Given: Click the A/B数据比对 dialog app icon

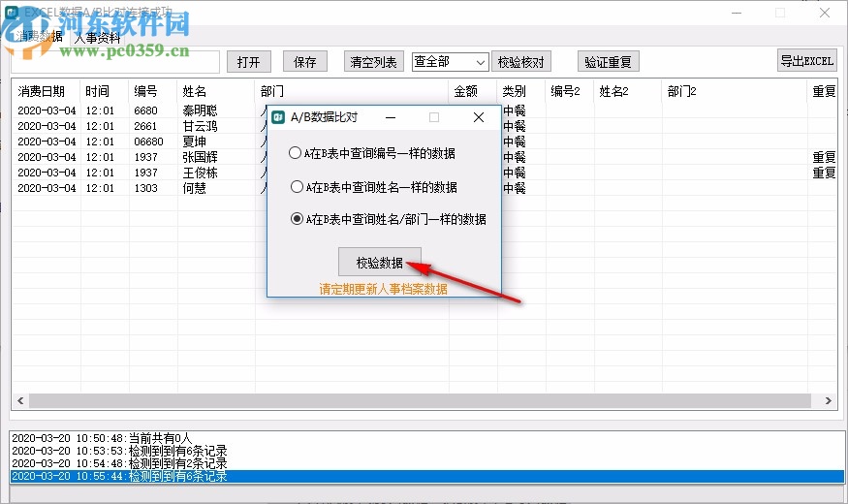Looking at the screenshot, I should [278, 117].
